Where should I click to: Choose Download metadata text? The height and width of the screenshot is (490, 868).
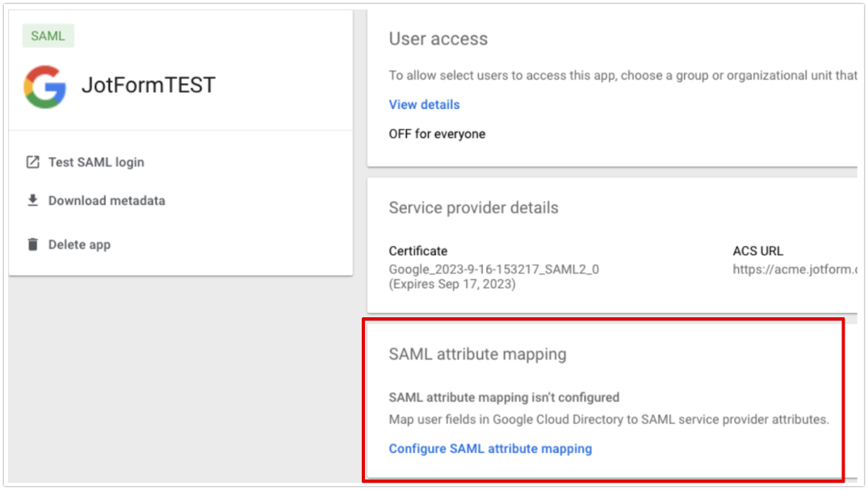pos(107,201)
